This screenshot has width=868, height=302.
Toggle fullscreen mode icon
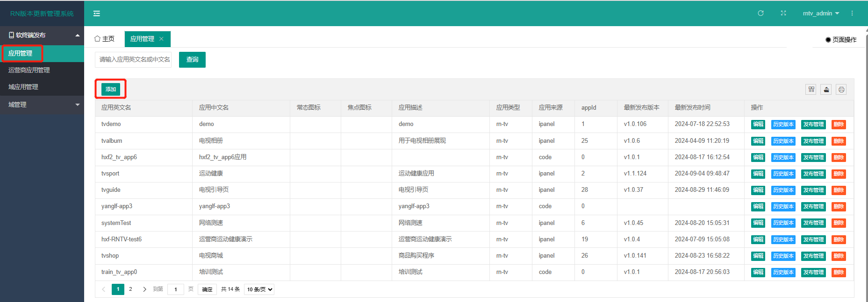[783, 13]
